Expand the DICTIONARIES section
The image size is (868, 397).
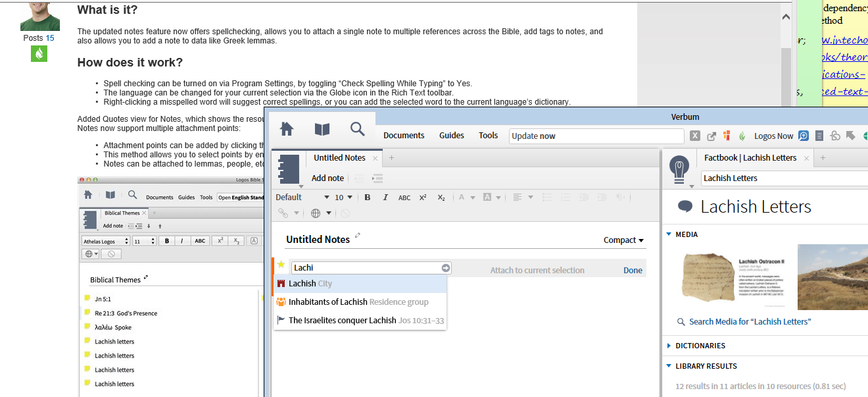tap(669, 346)
